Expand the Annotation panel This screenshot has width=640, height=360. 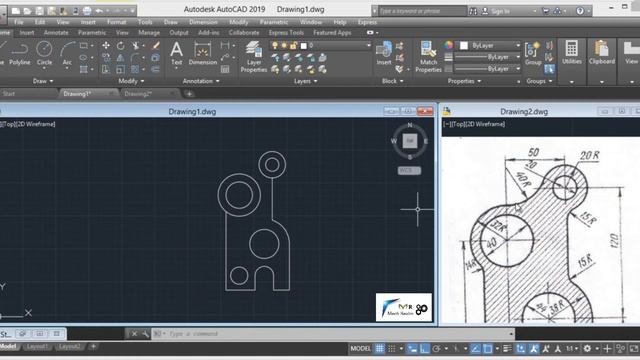click(201, 81)
